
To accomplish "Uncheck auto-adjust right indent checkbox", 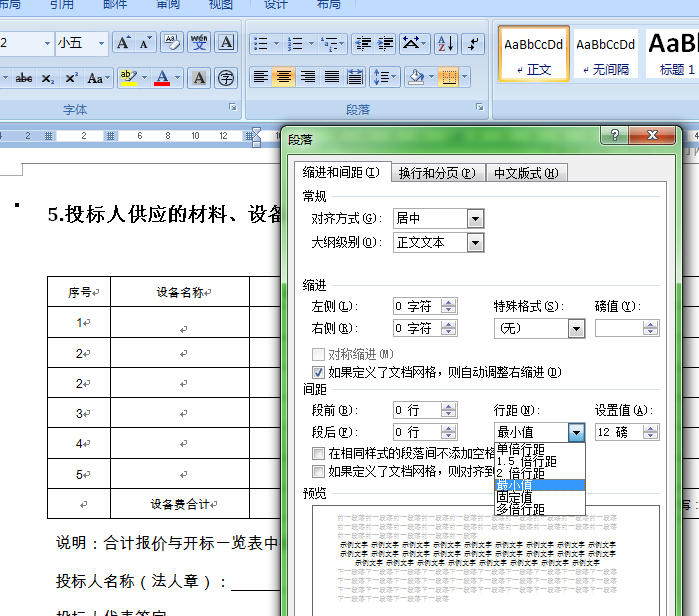I will [x=318, y=372].
